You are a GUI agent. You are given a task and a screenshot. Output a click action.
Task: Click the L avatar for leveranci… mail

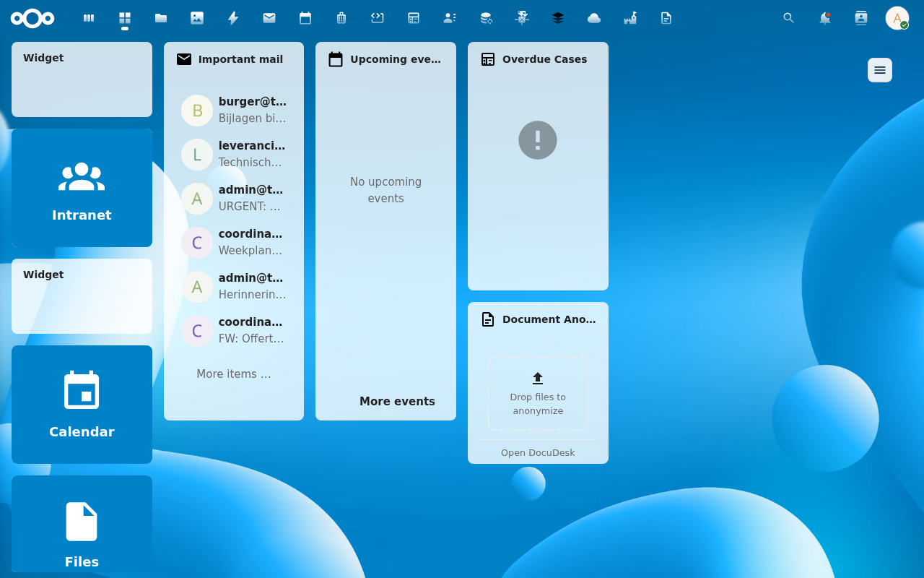tap(197, 155)
